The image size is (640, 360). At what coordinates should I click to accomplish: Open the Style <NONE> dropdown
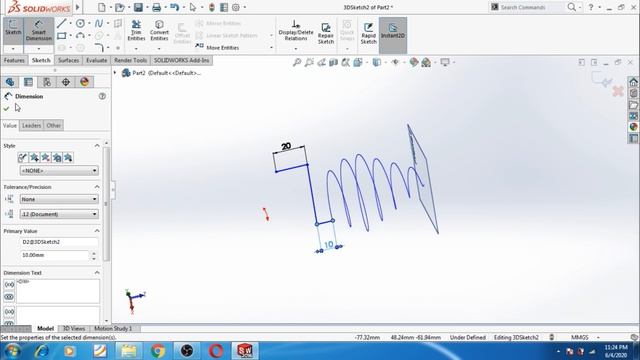tap(59, 171)
